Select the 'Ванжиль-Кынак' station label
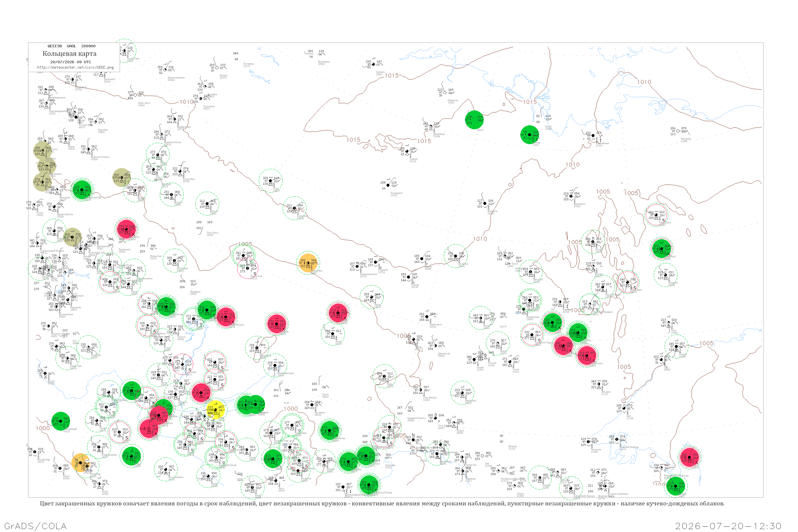 point(100,157)
